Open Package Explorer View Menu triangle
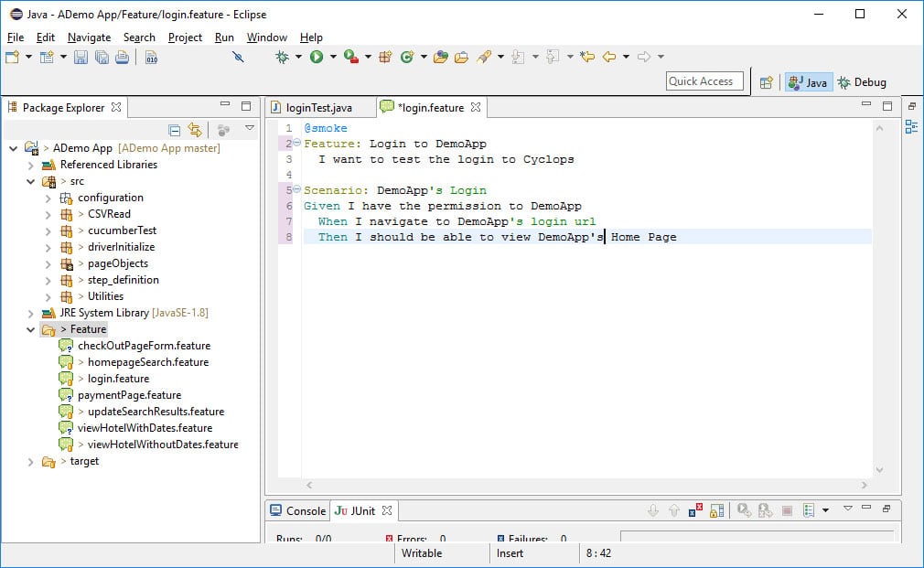924x568 pixels. click(250, 128)
